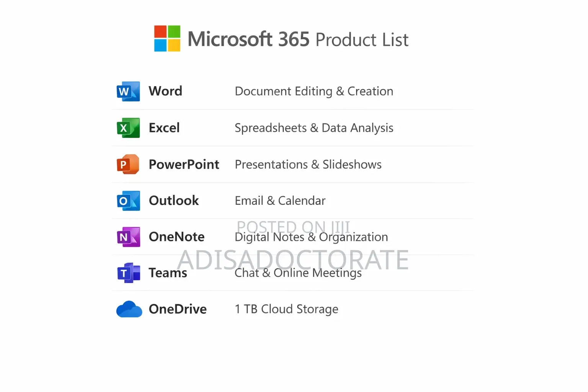Viewport: 588px width, 392px height.
Task: Click the OneDrive cloud icon
Action: (129, 309)
